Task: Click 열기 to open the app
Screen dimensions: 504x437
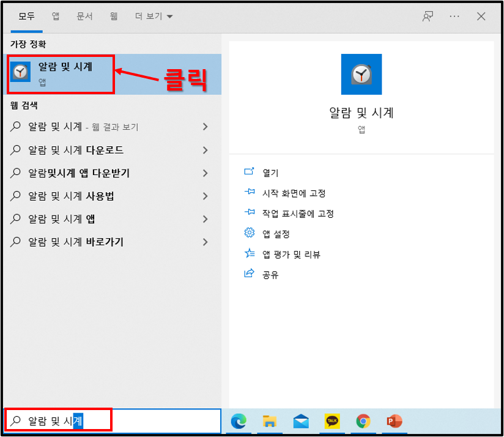Action: coord(270,173)
